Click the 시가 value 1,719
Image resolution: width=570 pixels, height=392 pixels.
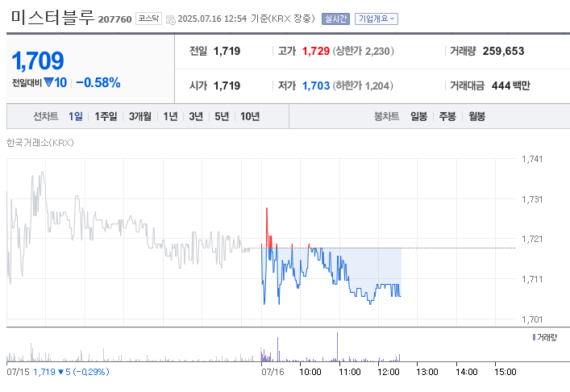[227, 85]
